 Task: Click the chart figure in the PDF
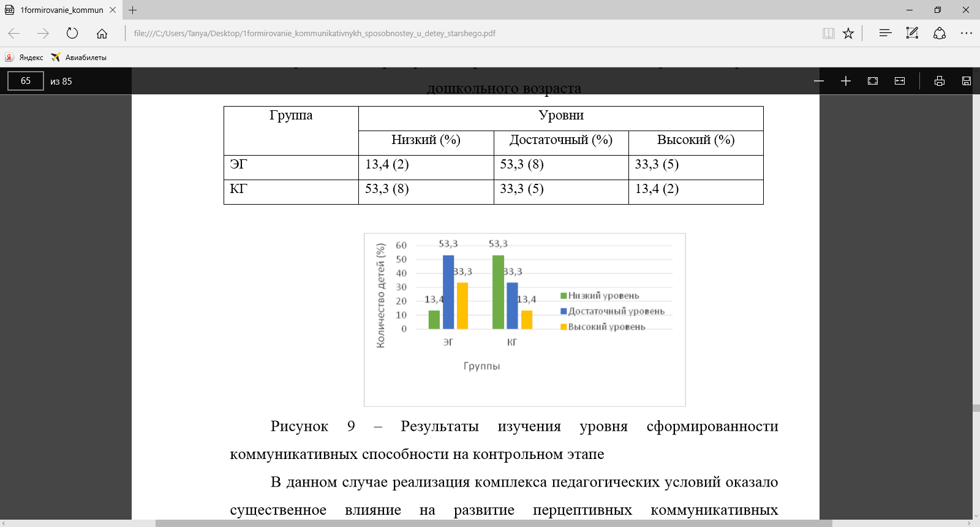[525, 320]
